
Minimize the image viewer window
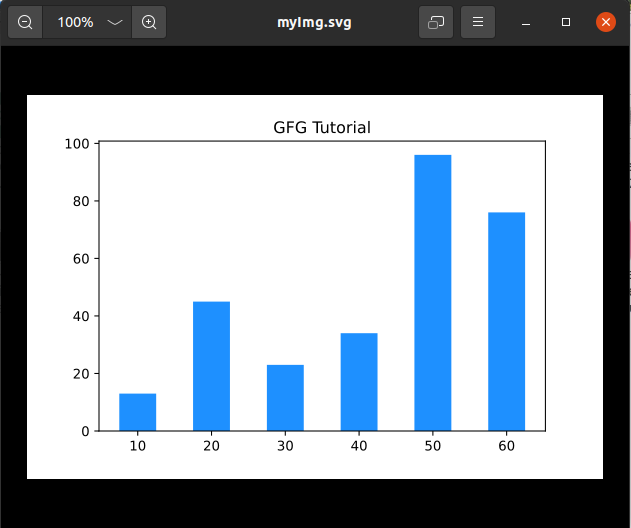click(526, 23)
